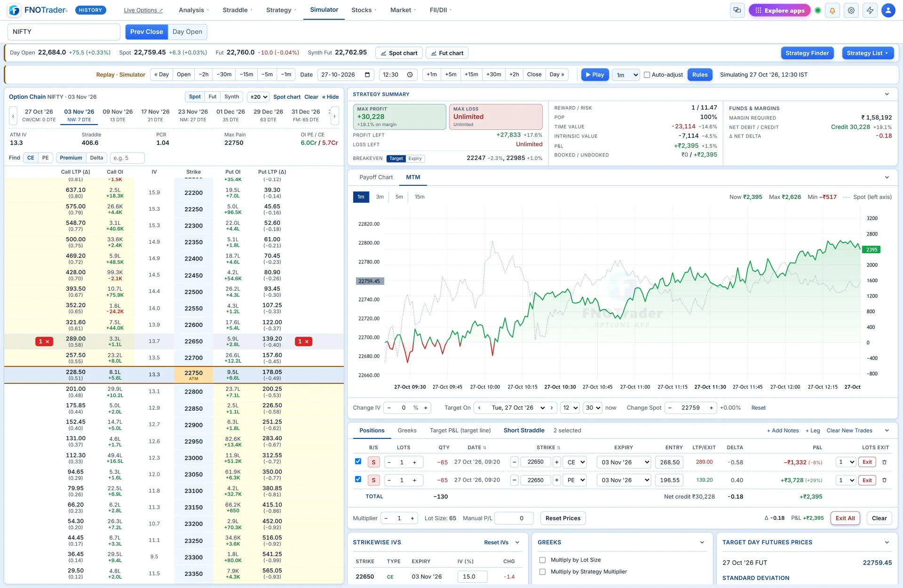The height and width of the screenshot is (588, 903).
Task: Click the lightning bolt quick actions icon
Action: pyautogui.click(x=870, y=10)
